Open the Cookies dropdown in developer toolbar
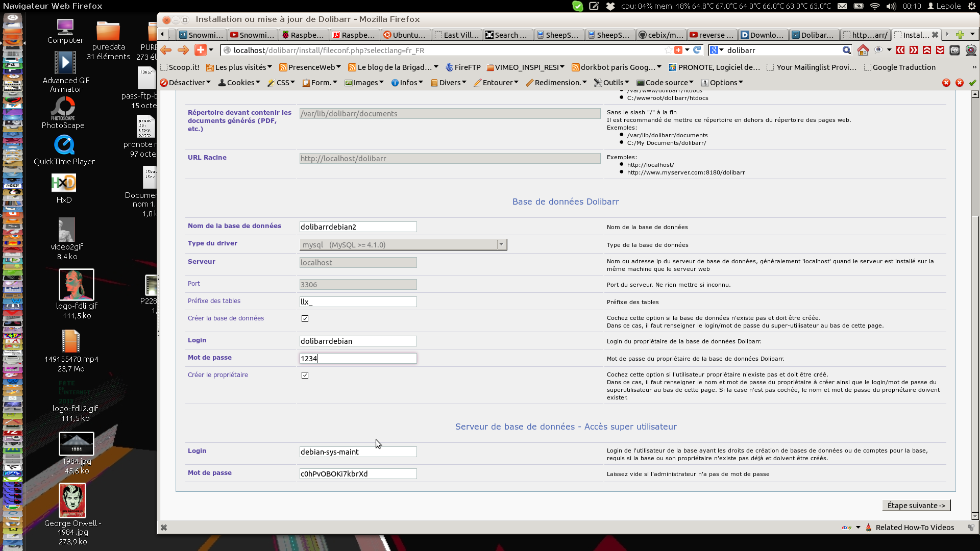The height and width of the screenshot is (551, 980). pos(239,83)
